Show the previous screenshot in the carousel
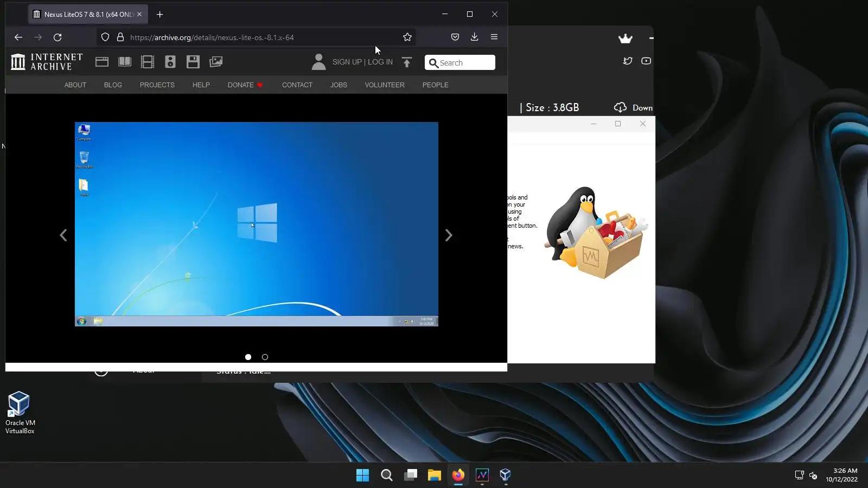Image resolution: width=868 pixels, height=488 pixels. tap(63, 235)
